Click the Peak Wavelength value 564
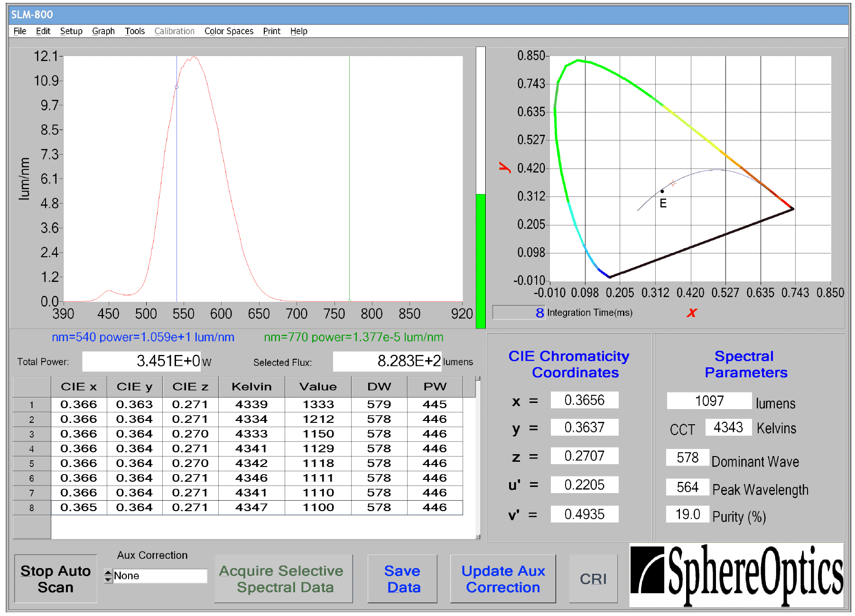 (688, 487)
